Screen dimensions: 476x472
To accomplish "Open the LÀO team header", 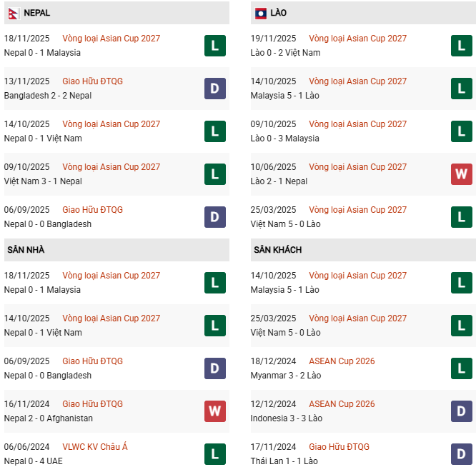I will pos(279,13).
